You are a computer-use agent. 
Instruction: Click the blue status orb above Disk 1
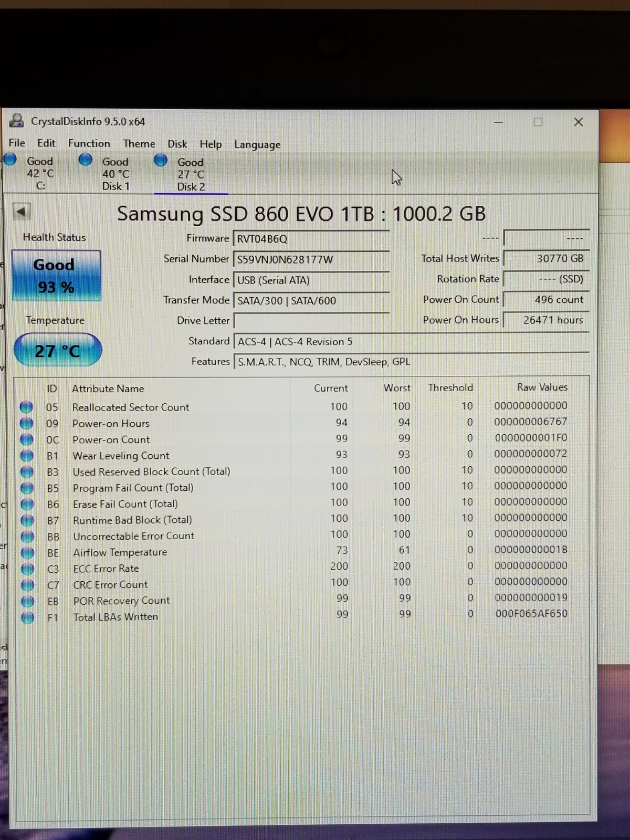pyautogui.click(x=86, y=159)
